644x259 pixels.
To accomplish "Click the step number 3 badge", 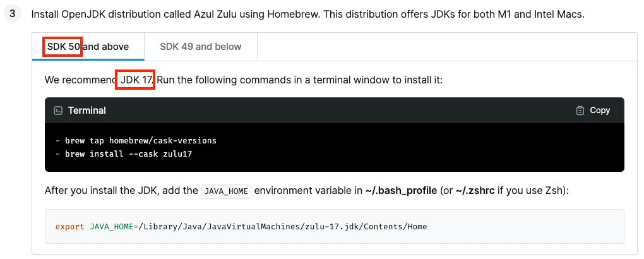I will 13,13.
